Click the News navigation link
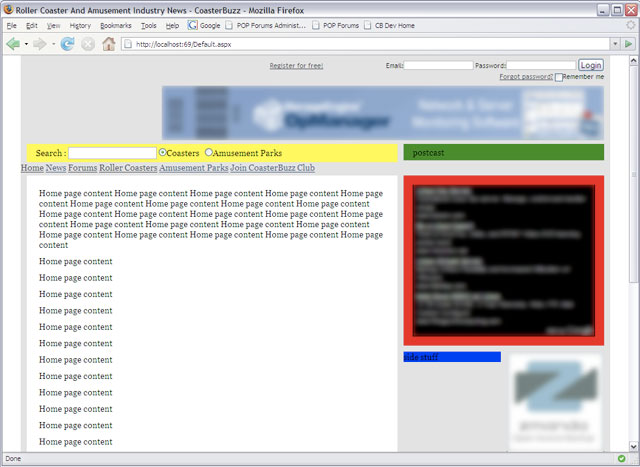The height and width of the screenshot is (467, 640). (56, 168)
